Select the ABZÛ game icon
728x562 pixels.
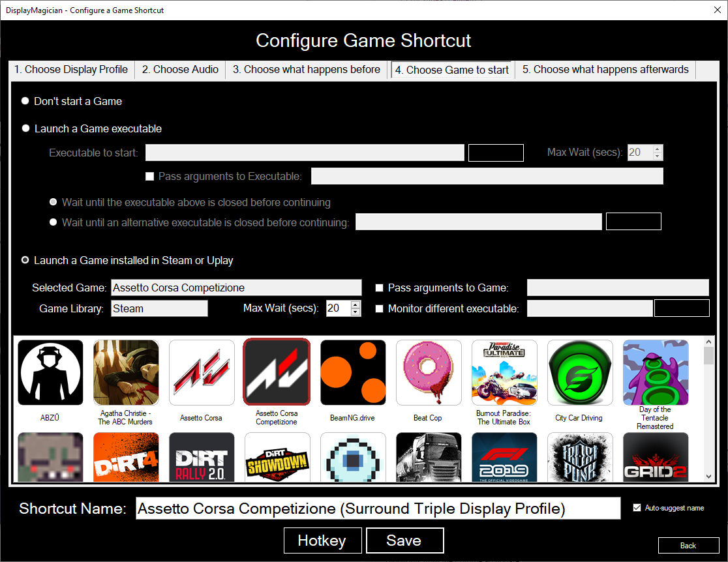50,372
